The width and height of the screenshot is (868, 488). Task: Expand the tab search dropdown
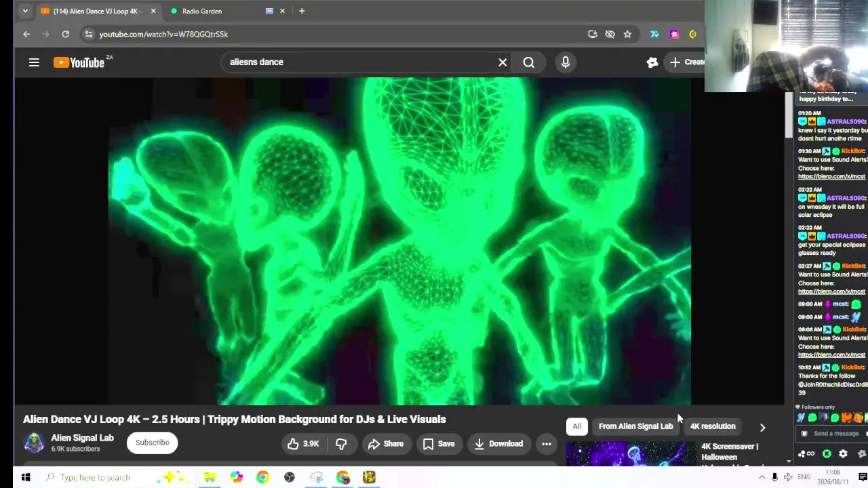25,11
